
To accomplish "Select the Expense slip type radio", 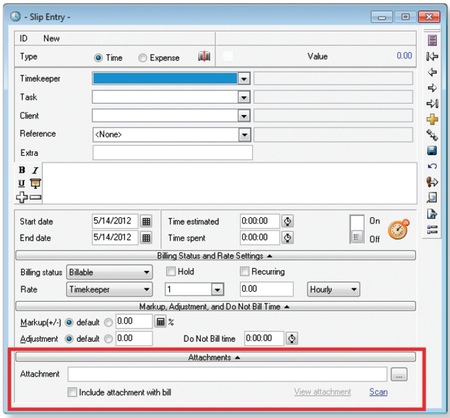I will (x=142, y=58).
